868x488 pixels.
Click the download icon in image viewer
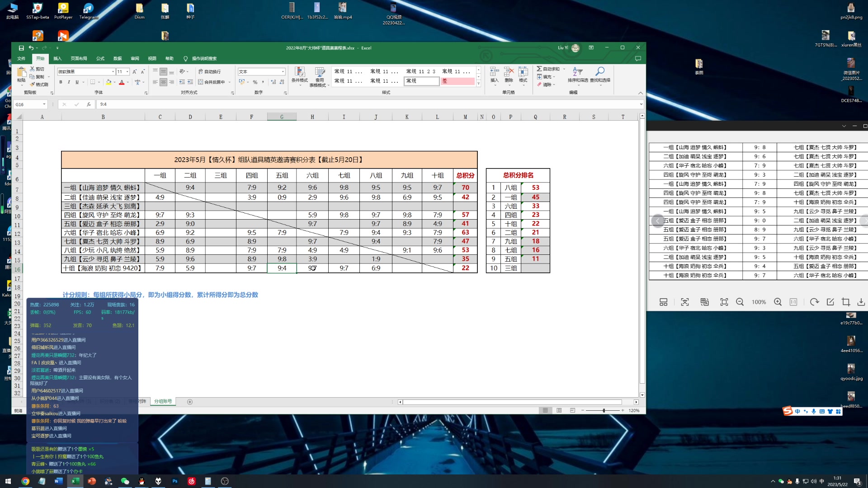[861, 302]
